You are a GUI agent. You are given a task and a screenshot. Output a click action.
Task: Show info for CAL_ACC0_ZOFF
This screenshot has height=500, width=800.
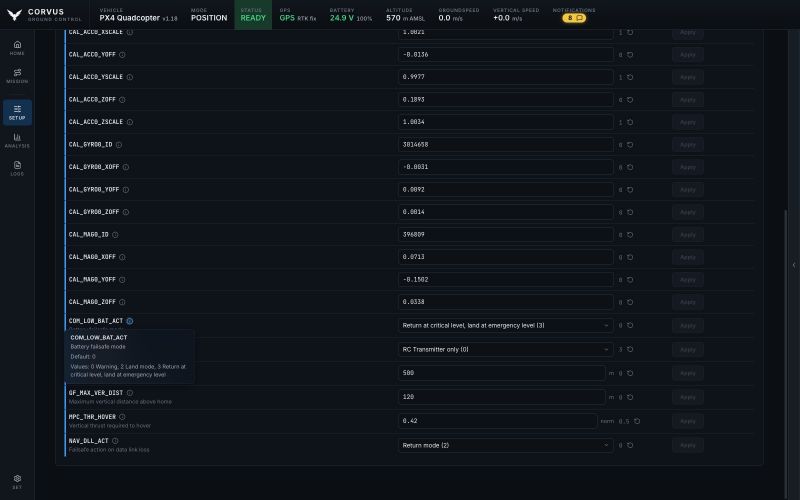[122, 99]
